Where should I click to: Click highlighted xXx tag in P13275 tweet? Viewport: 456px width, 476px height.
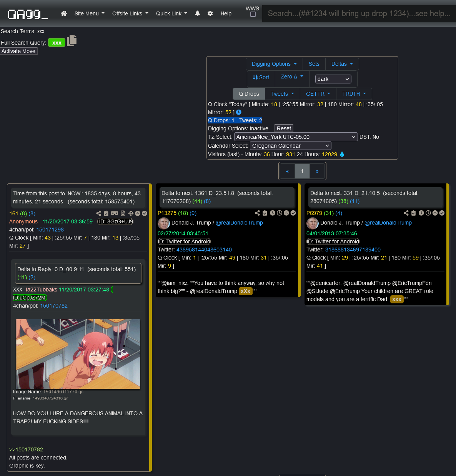245,291
